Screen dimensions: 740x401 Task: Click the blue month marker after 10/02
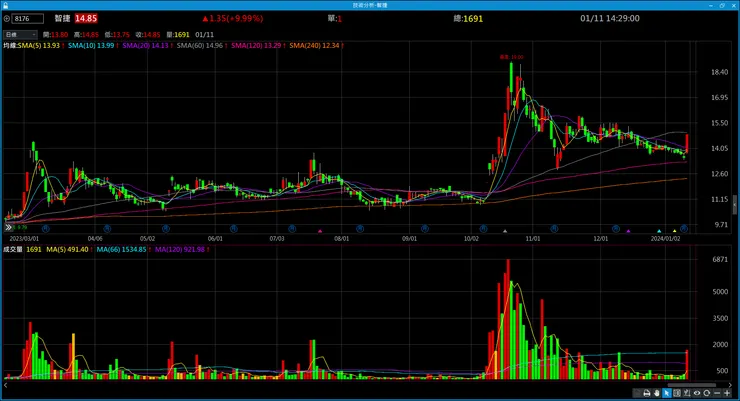(483, 228)
